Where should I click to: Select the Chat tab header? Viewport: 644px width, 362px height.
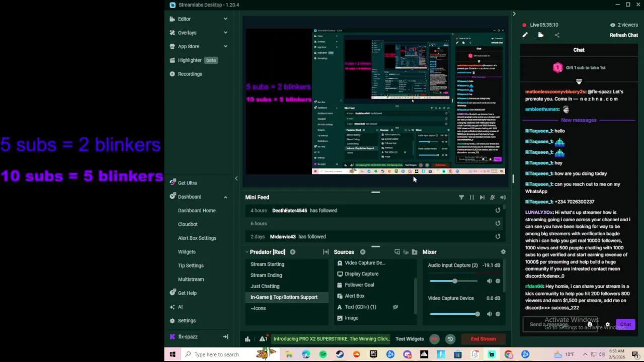tap(579, 50)
